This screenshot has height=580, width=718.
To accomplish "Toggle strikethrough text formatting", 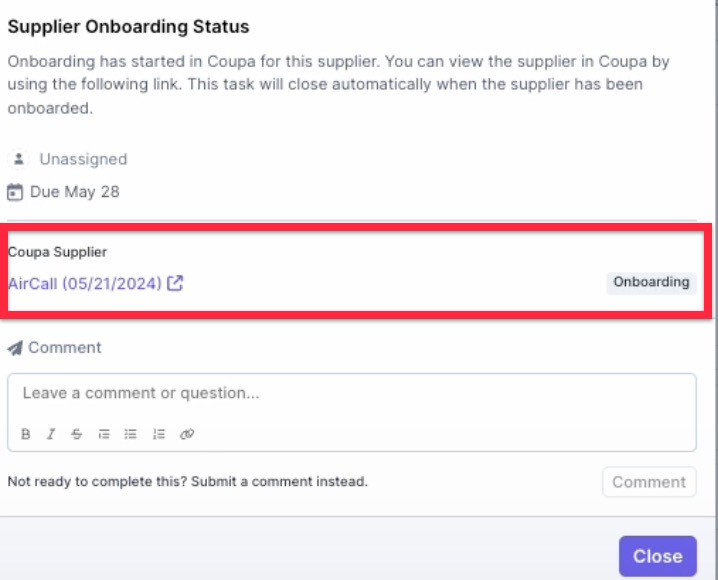I will 76,434.
